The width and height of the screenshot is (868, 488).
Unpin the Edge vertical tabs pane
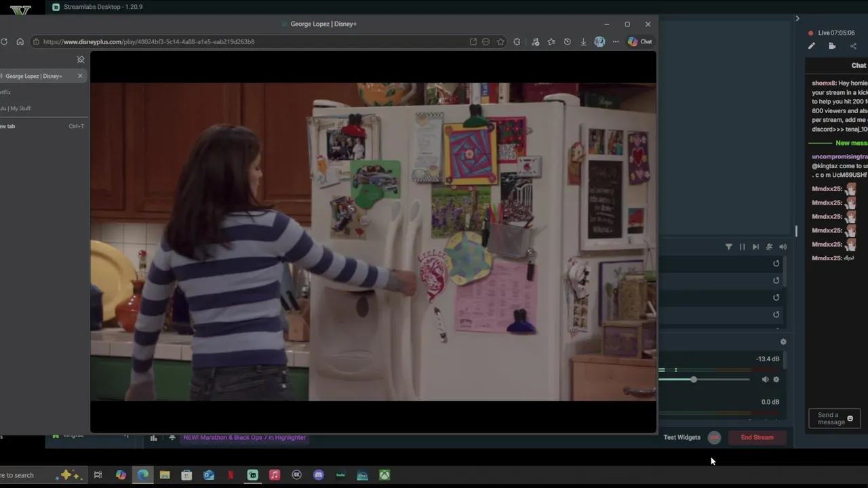81,60
